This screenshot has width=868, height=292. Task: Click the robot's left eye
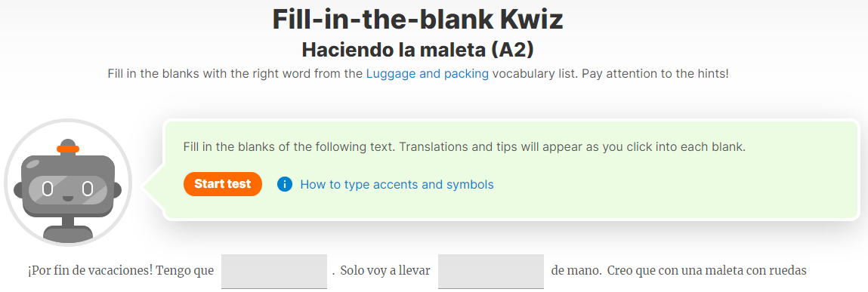point(48,189)
